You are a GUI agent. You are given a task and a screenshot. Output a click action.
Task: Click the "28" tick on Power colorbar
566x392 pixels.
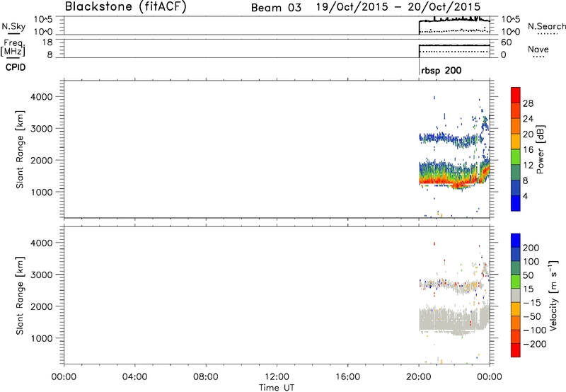[528, 103]
